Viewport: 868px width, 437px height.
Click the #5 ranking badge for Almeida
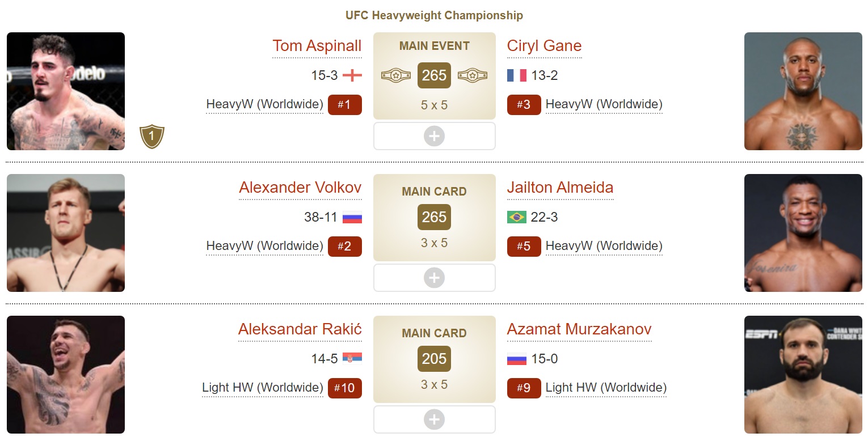click(x=524, y=247)
